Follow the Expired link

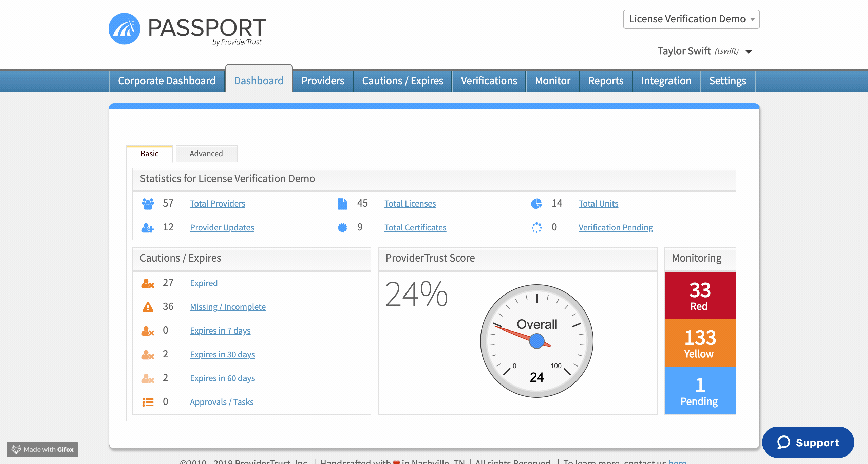(x=204, y=283)
